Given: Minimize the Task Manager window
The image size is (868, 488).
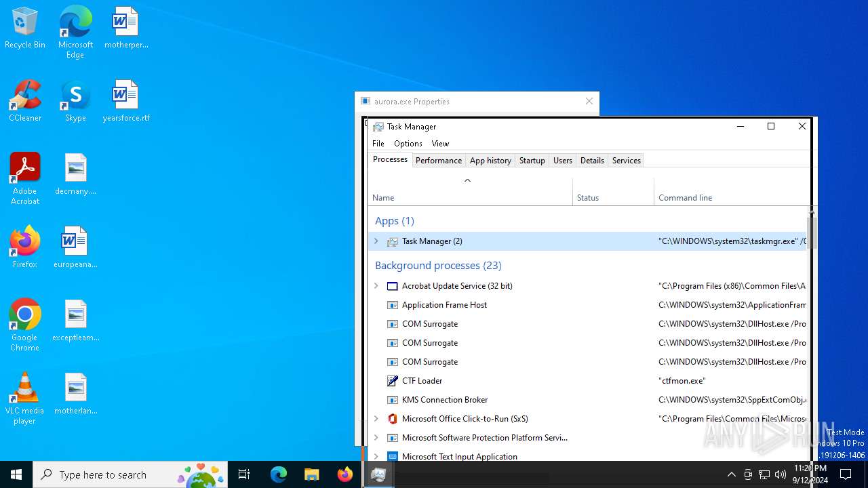Looking at the screenshot, I should (x=741, y=126).
